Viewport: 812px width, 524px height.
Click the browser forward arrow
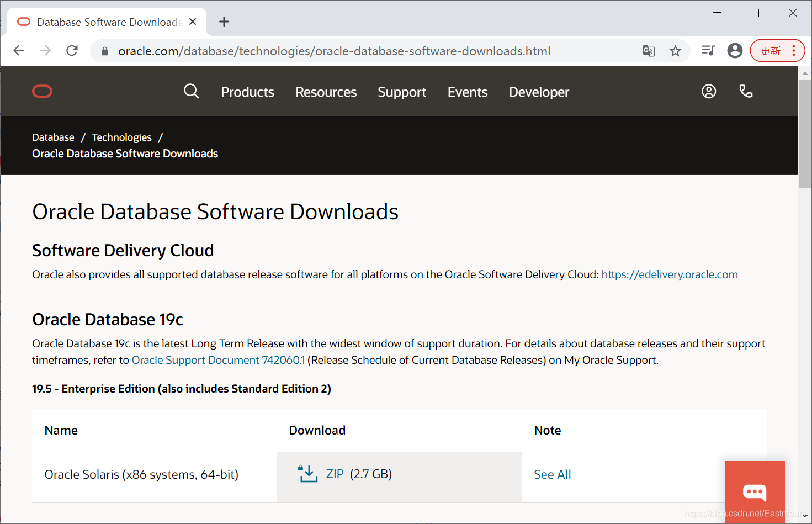45,51
